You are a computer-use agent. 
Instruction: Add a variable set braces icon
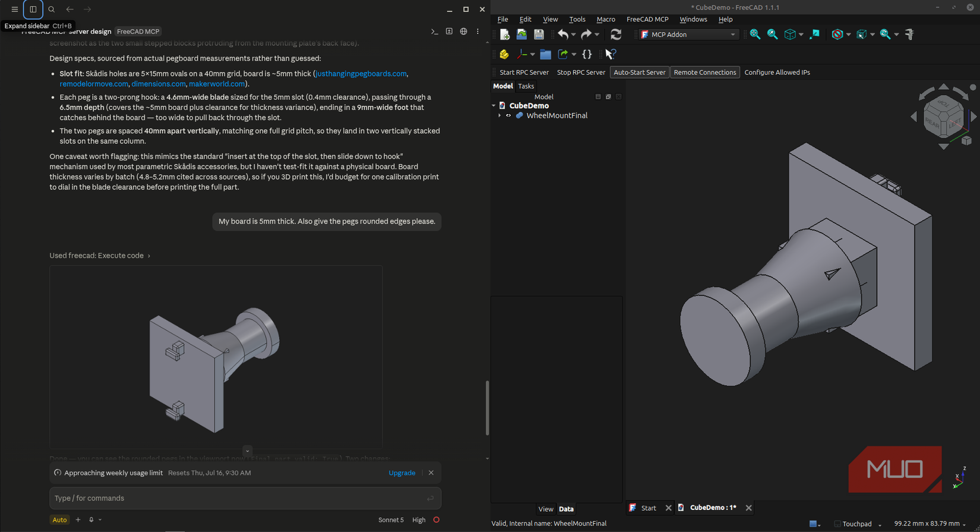(587, 54)
